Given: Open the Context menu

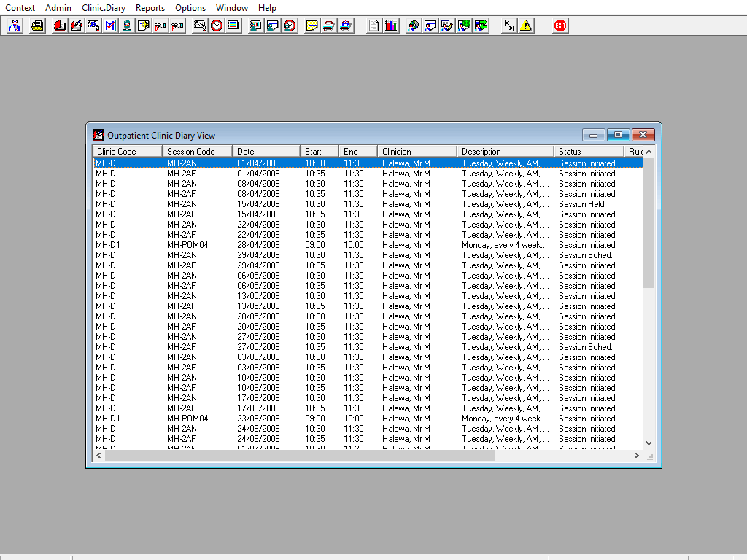Looking at the screenshot, I should 20,7.
